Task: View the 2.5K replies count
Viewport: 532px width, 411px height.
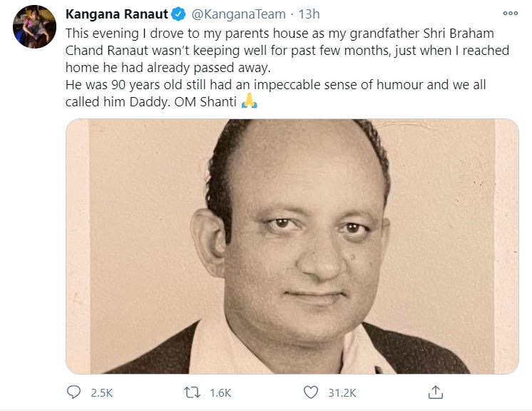Action: [101, 393]
